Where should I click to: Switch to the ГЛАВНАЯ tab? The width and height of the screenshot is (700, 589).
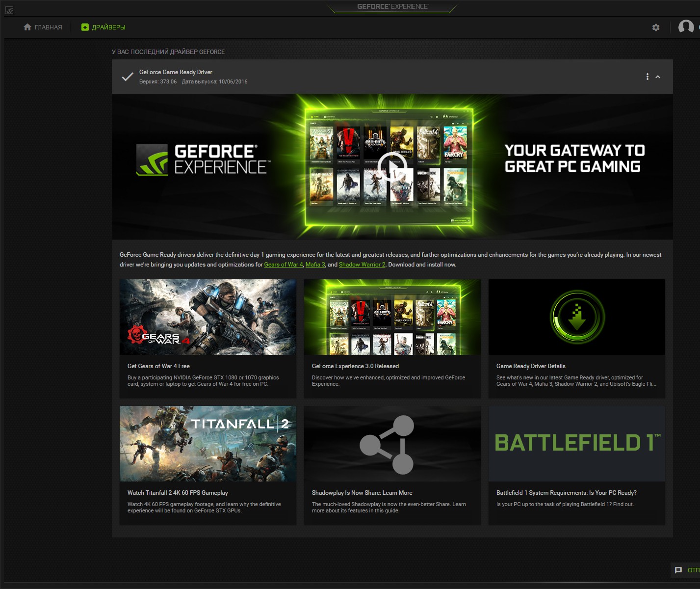tap(43, 27)
